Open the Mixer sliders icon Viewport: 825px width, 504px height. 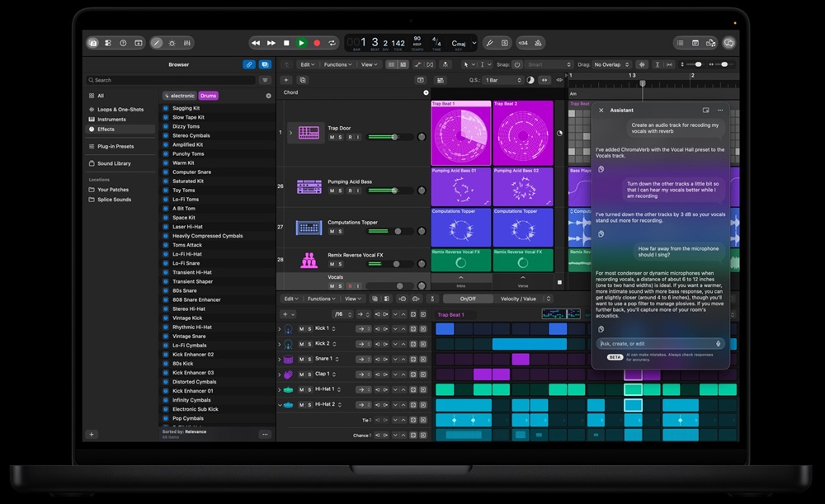[x=187, y=43]
